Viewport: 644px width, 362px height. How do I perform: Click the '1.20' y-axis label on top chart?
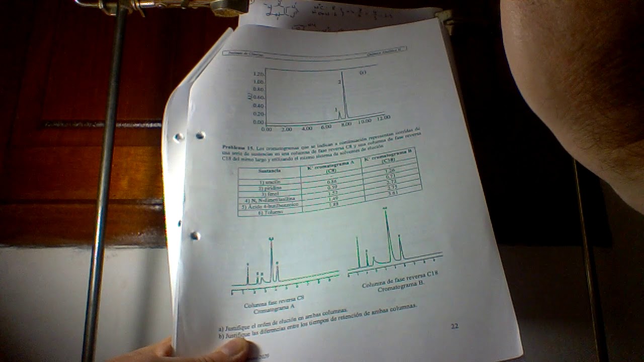point(259,74)
